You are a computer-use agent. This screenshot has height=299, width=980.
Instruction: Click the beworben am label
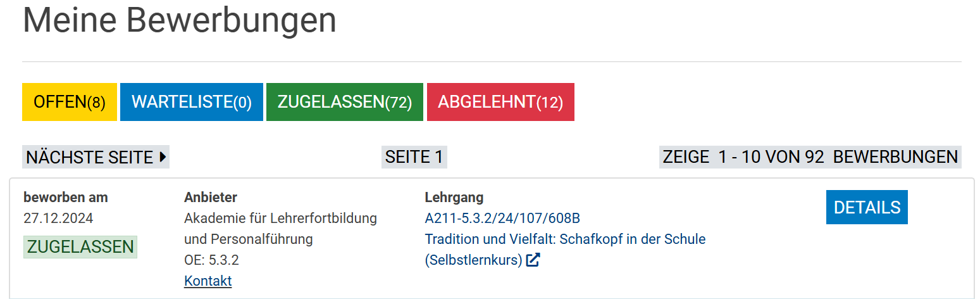[66, 198]
